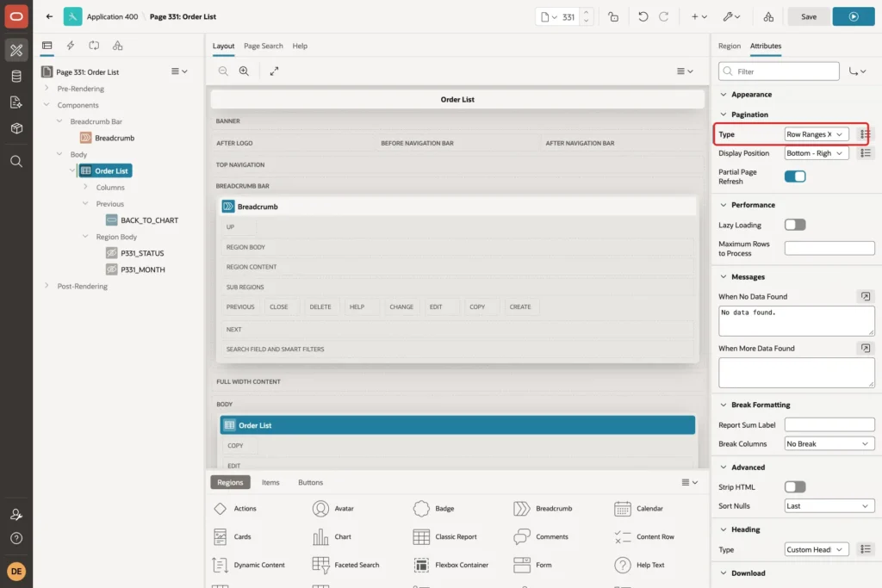This screenshot has height=588, width=882.
Task: Undo the last change
Action: [643, 17]
